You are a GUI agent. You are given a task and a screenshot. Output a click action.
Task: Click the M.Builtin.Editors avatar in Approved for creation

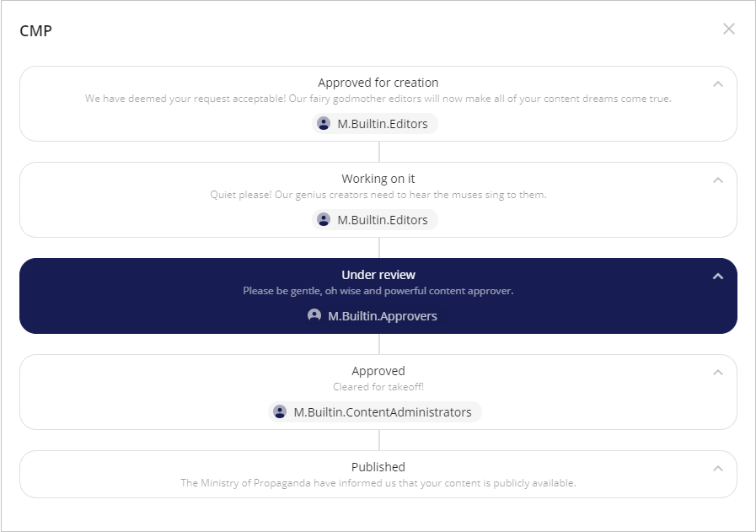coord(323,123)
